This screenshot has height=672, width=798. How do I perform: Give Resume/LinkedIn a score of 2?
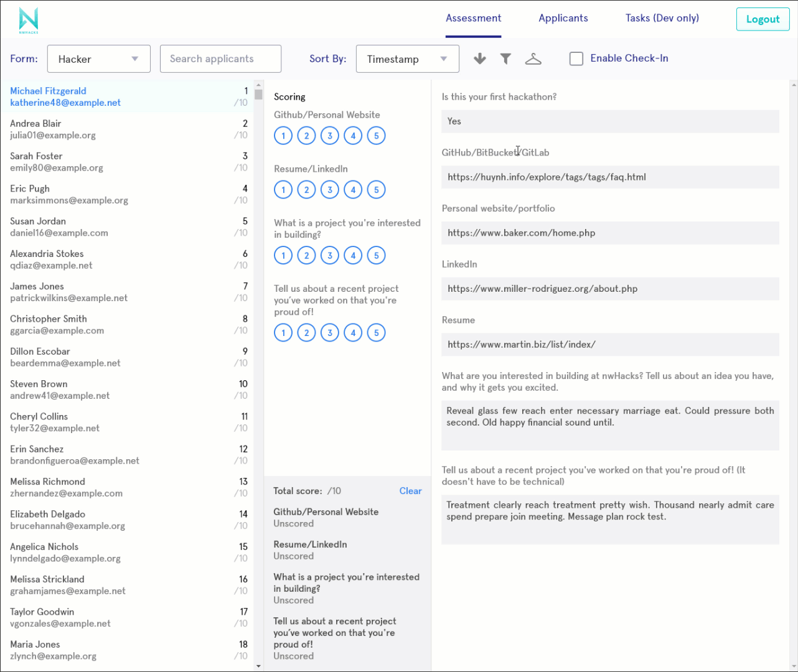306,190
